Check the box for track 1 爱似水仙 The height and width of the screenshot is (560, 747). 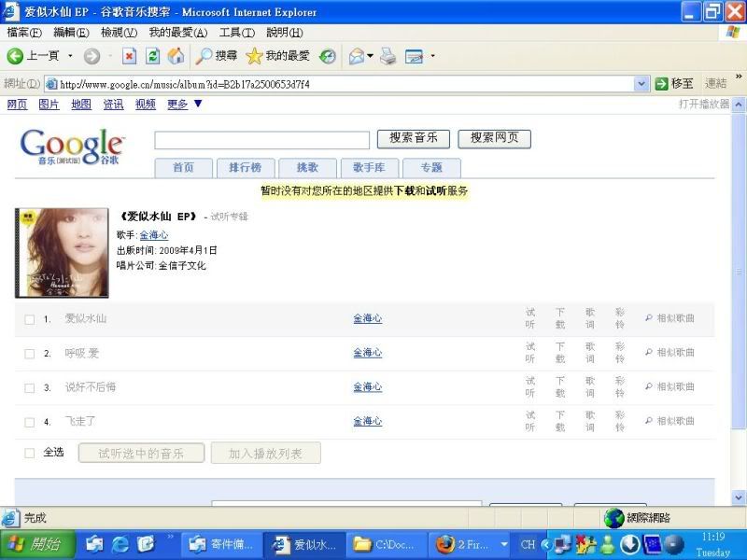[30, 319]
